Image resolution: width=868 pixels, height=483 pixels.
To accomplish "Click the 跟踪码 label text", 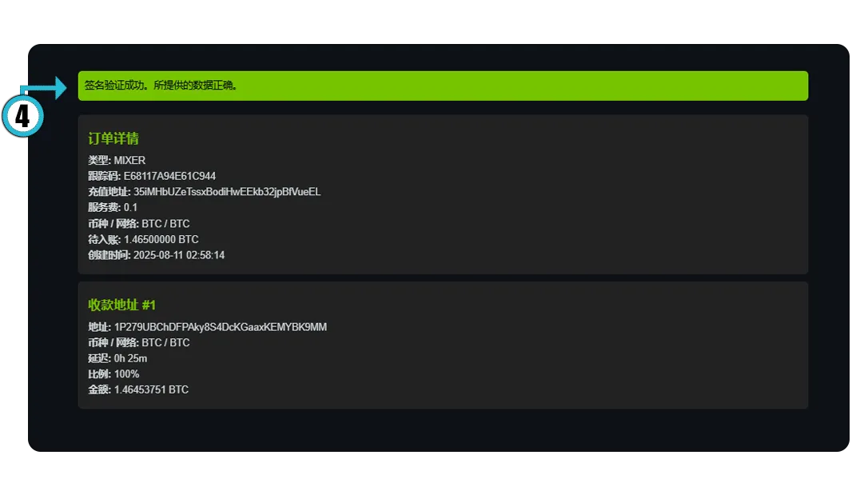I will 104,176.
